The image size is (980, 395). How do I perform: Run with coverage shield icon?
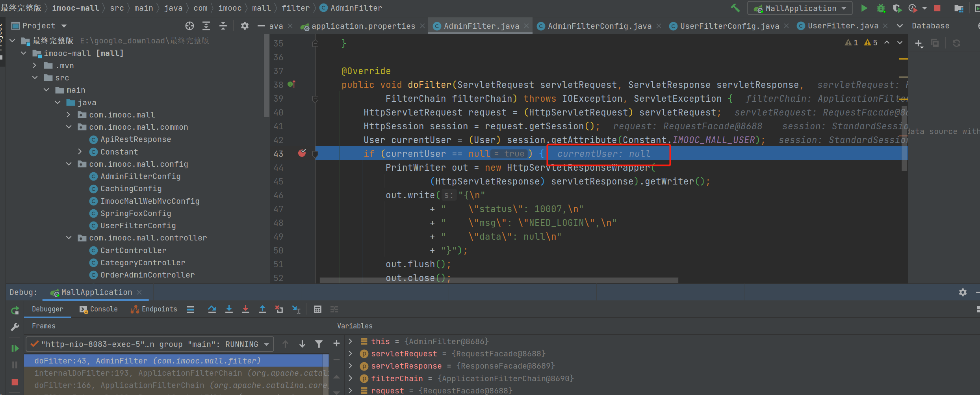pos(897,8)
